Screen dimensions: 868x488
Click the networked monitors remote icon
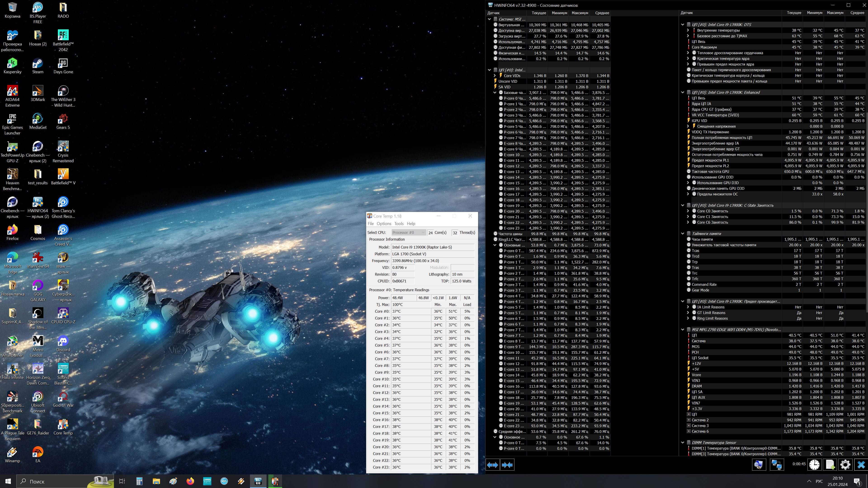(776, 465)
